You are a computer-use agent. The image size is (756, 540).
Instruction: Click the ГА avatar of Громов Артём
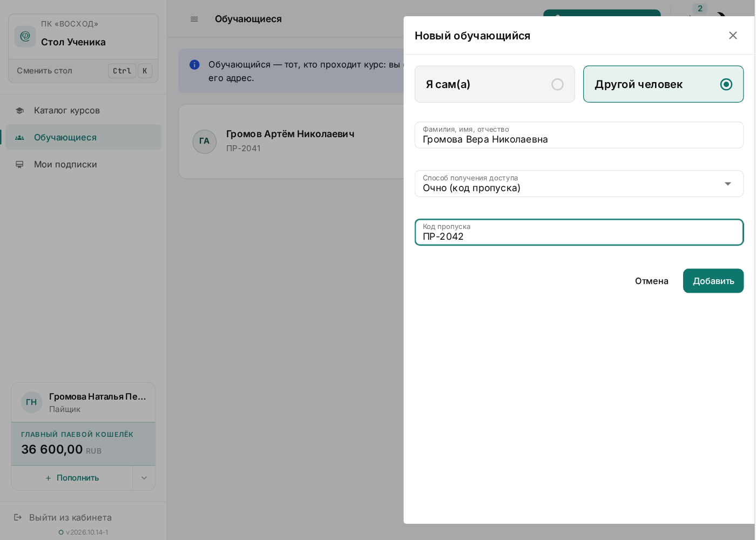tap(205, 141)
